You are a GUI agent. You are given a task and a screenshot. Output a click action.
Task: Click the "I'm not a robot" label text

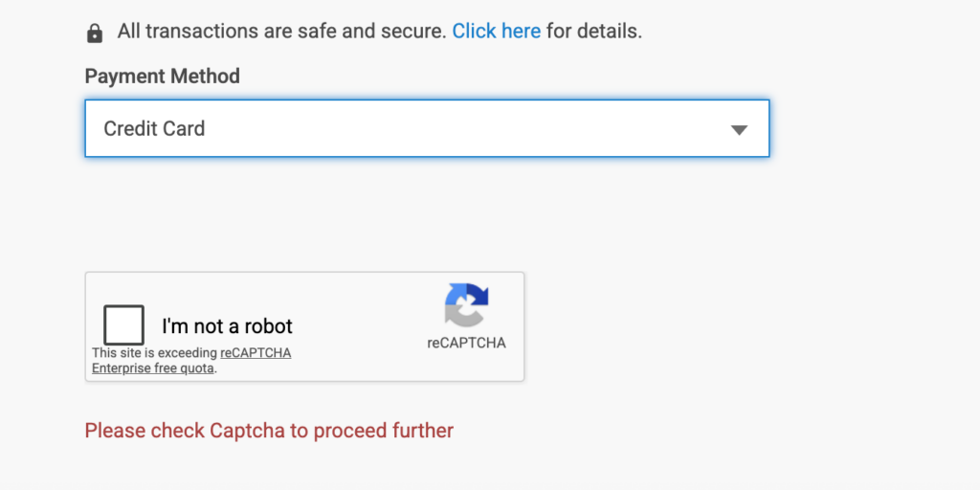227,326
